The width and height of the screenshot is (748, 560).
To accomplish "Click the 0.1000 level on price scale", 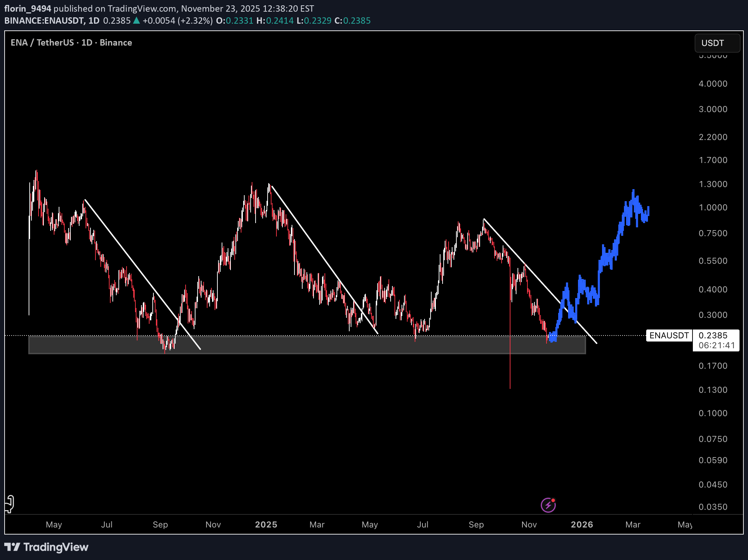I will [713, 413].
